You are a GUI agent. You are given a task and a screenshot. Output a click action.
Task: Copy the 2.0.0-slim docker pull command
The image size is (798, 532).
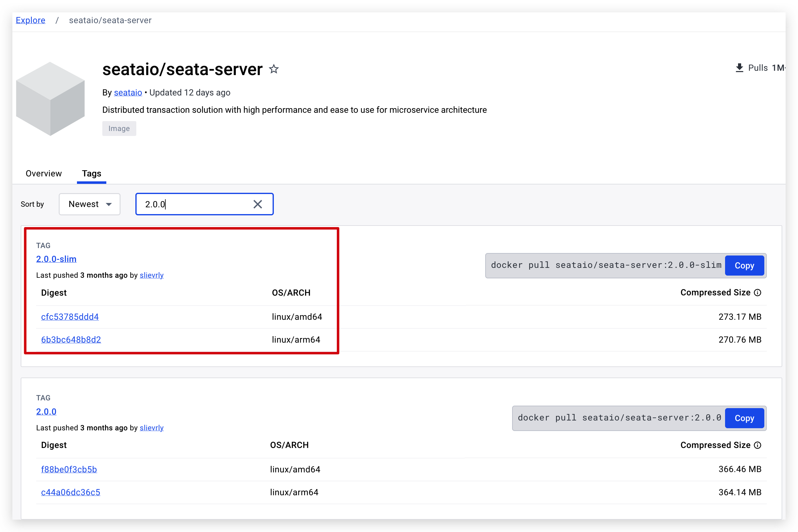[x=744, y=266]
